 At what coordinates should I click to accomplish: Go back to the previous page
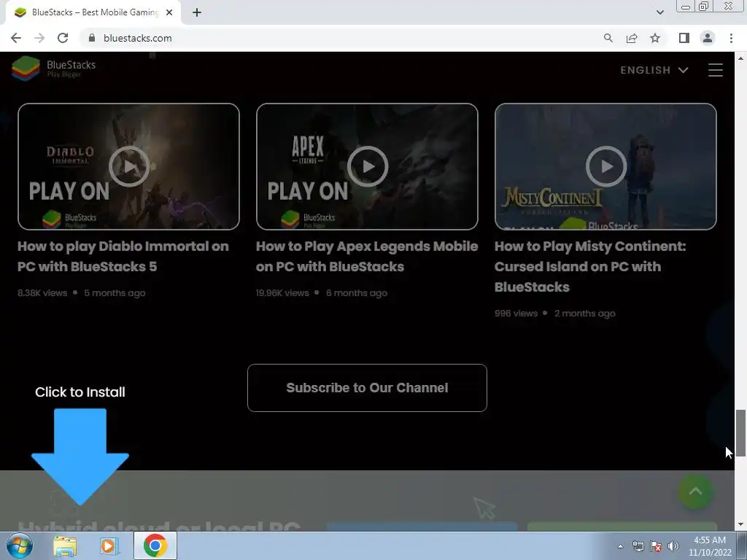16,38
